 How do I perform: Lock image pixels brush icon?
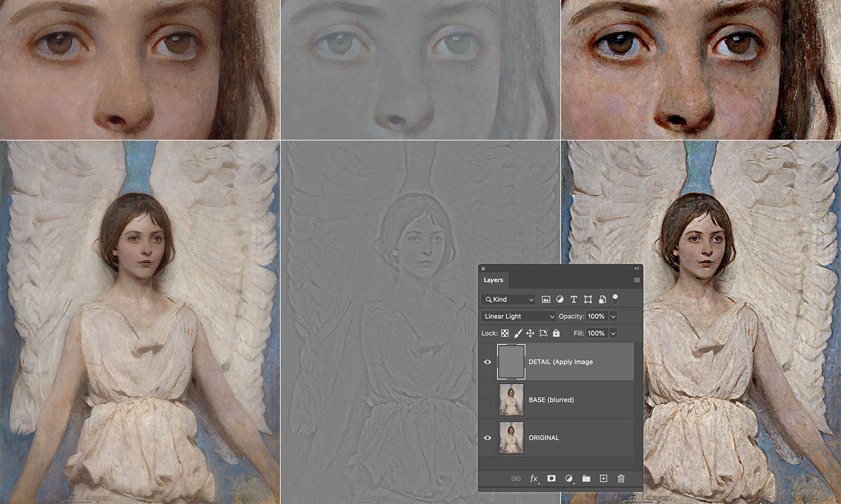(x=517, y=333)
